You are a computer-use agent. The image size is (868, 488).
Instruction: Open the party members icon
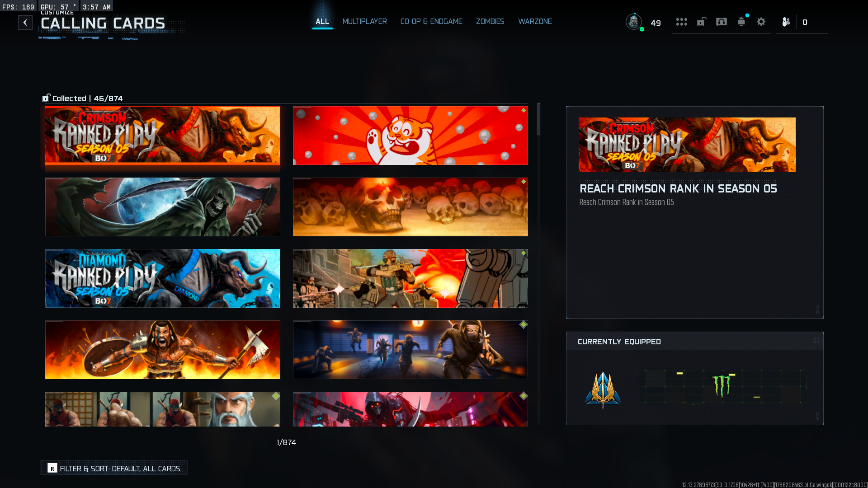[786, 22]
